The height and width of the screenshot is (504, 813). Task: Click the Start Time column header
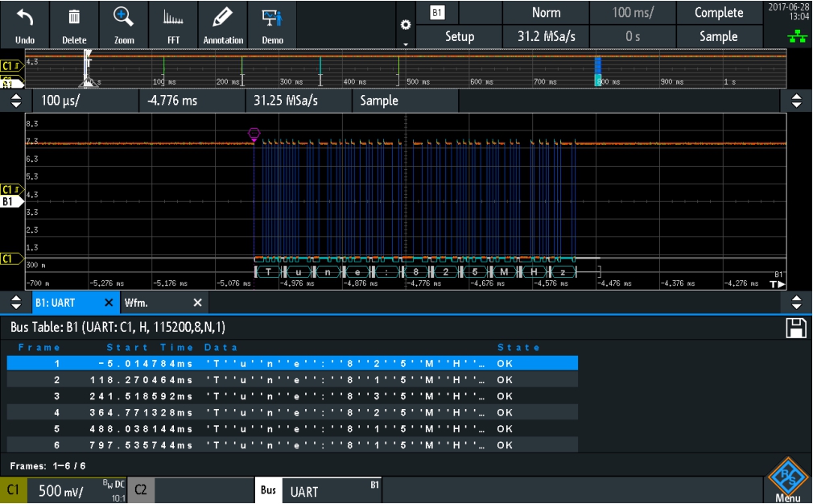tap(150, 348)
